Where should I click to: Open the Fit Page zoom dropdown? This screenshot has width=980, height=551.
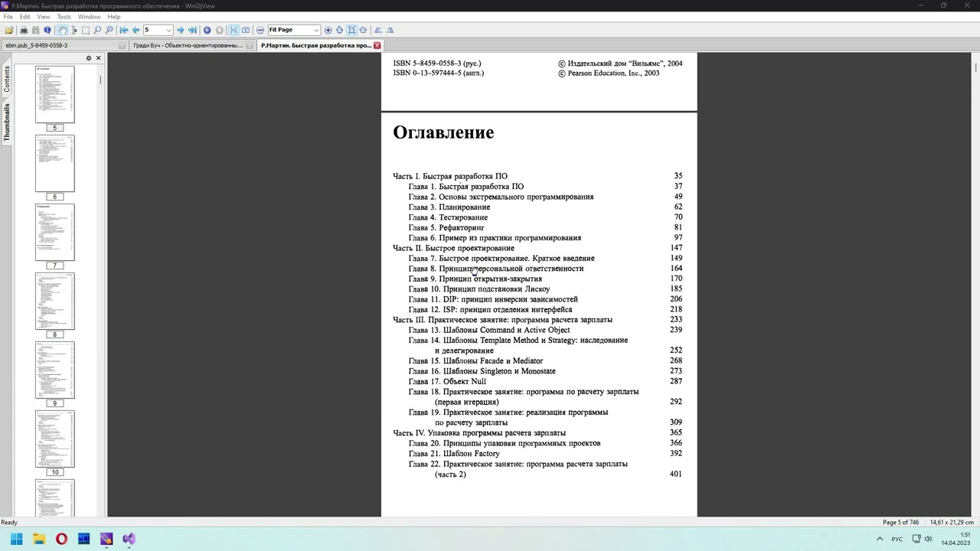(315, 30)
